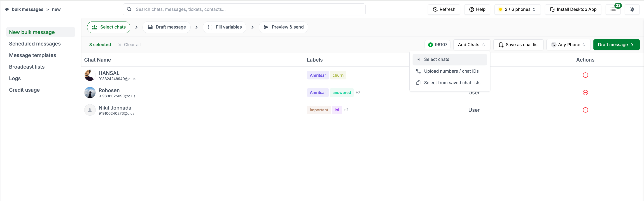Click chevron between Fill variables and Preview & send
This screenshot has height=201, width=644.
tap(252, 27)
